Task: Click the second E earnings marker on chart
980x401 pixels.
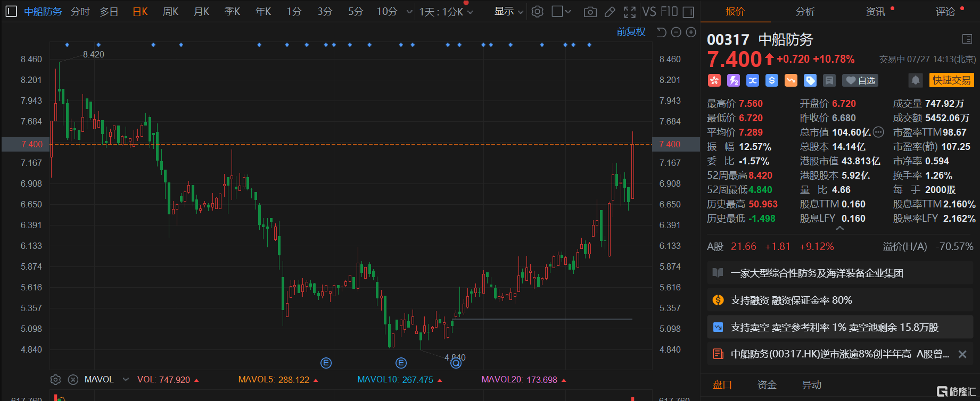Action: [401, 363]
